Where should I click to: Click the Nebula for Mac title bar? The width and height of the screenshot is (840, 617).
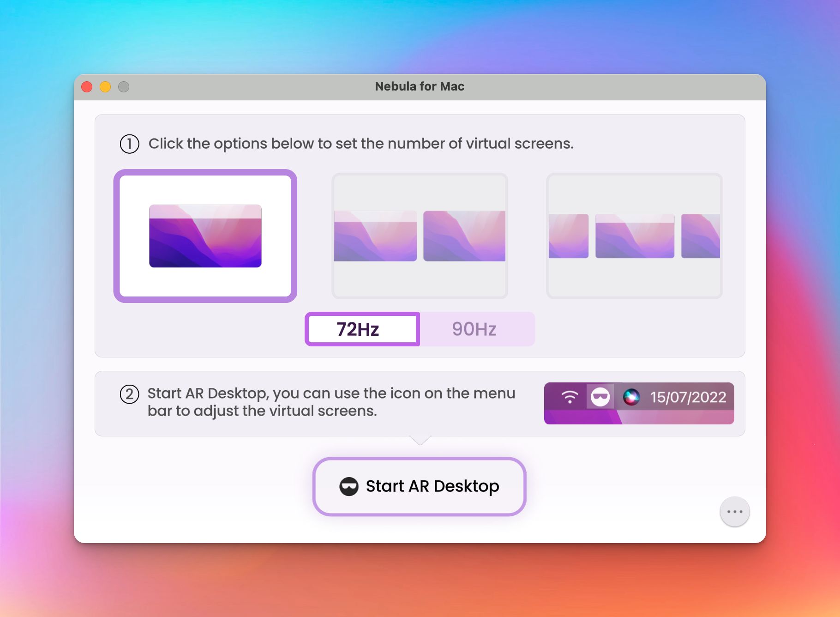(x=419, y=86)
